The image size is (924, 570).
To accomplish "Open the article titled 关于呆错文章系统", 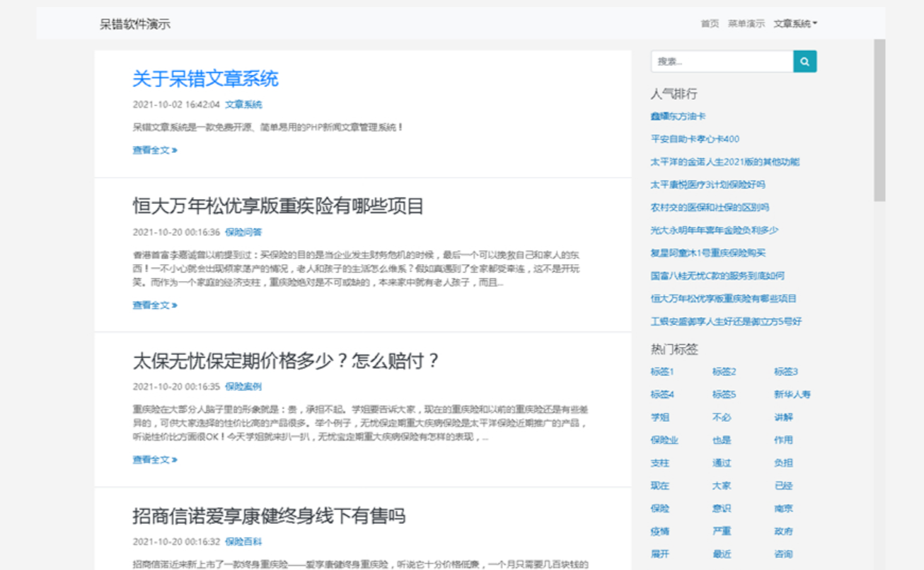I will [x=205, y=79].
